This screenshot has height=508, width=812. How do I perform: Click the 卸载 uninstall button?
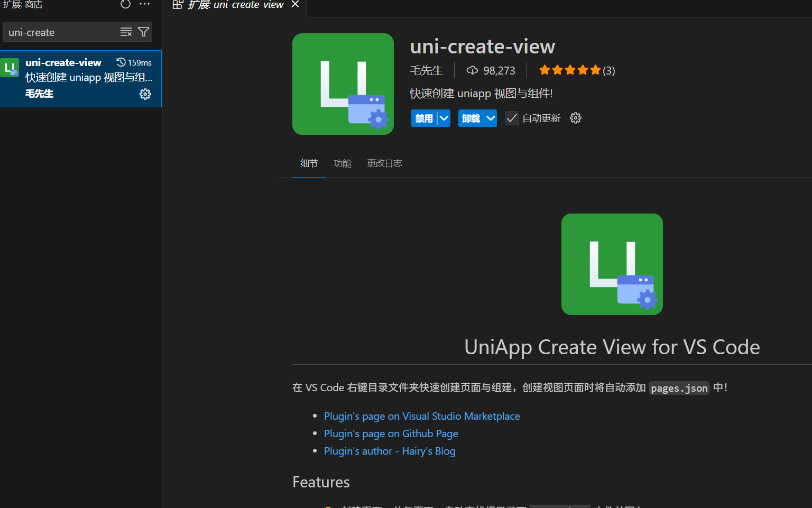(x=470, y=118)
